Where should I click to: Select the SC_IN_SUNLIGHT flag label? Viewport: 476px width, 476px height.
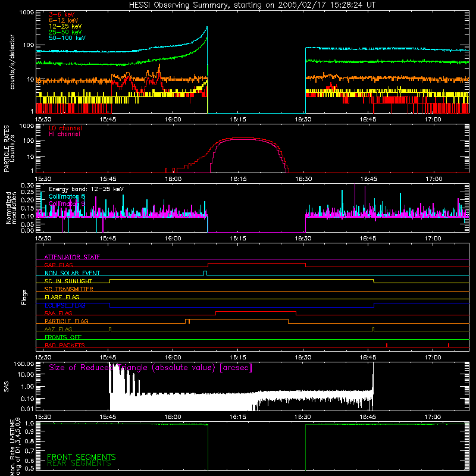click(68, 281)
